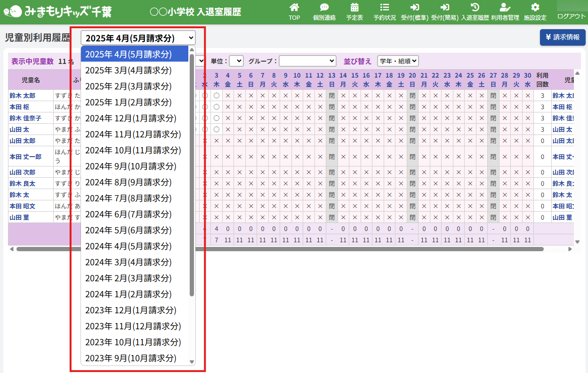Image resolution: width=588 pixels, height=373 pixels.
Task: Open 個別連絡 chat bubble icon
Action: (324, 8)
